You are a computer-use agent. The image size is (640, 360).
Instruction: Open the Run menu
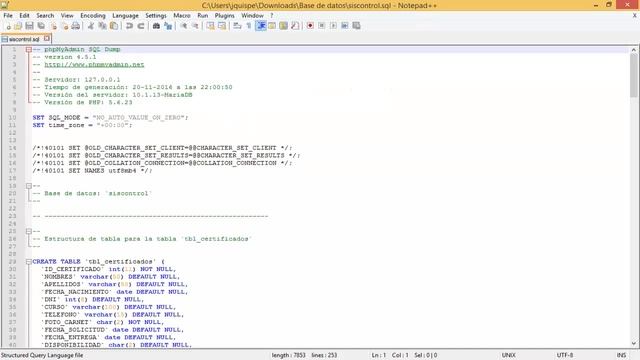(202, 16)
